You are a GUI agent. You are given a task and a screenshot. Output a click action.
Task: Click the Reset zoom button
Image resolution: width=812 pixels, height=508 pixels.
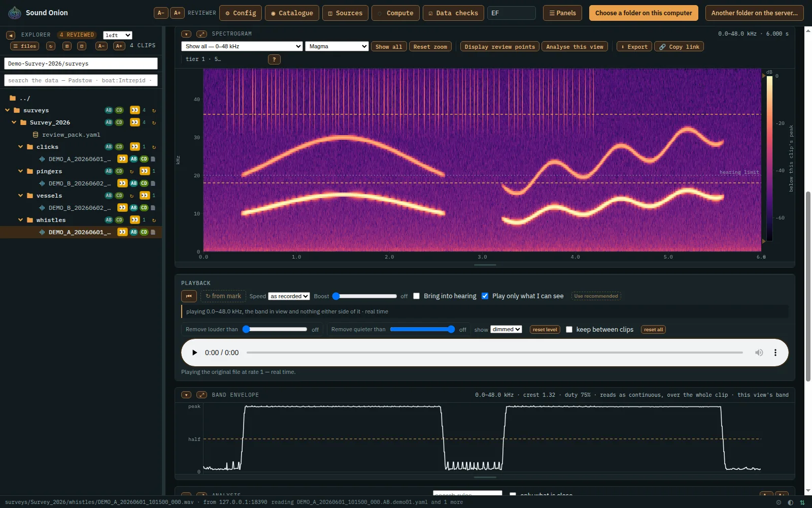430,47
